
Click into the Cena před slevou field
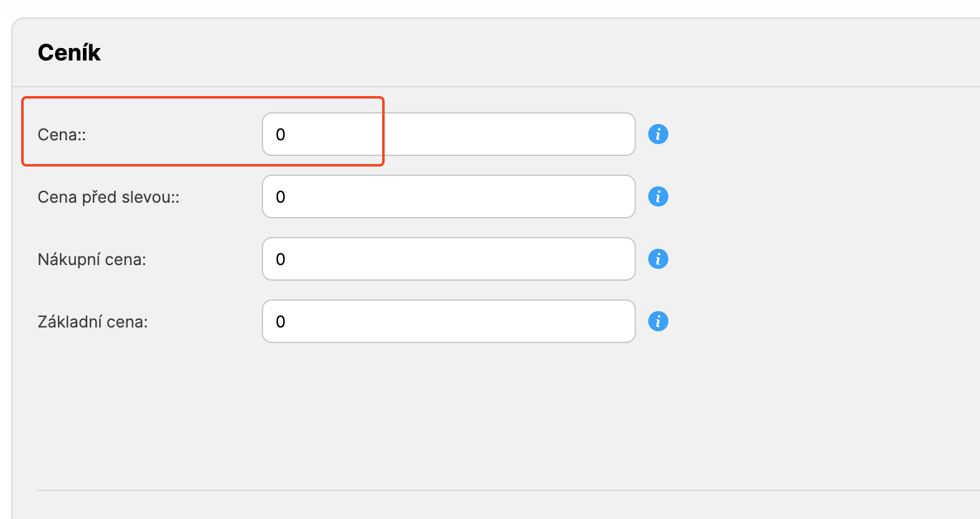[449, 196]
